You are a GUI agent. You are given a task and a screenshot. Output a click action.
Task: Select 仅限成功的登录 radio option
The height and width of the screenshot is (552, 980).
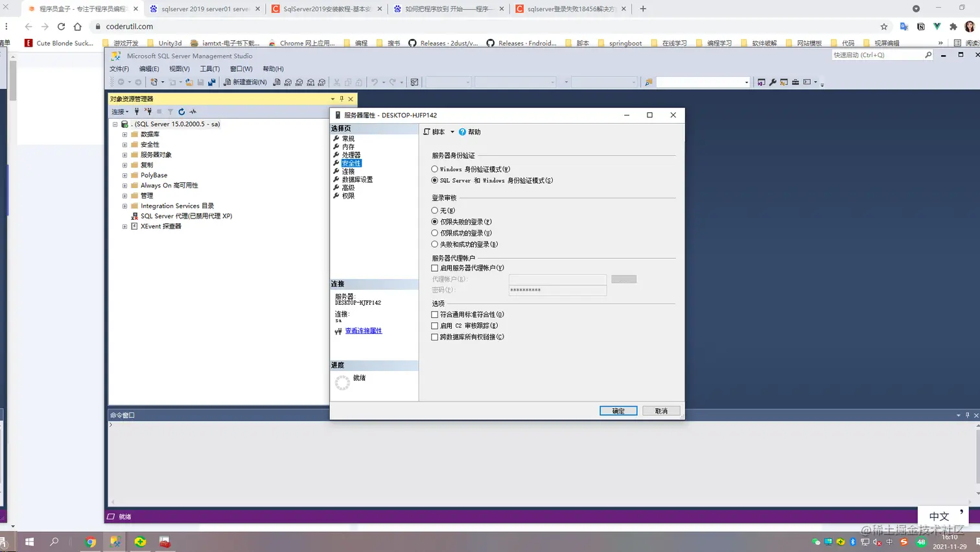tap(435, 233)
